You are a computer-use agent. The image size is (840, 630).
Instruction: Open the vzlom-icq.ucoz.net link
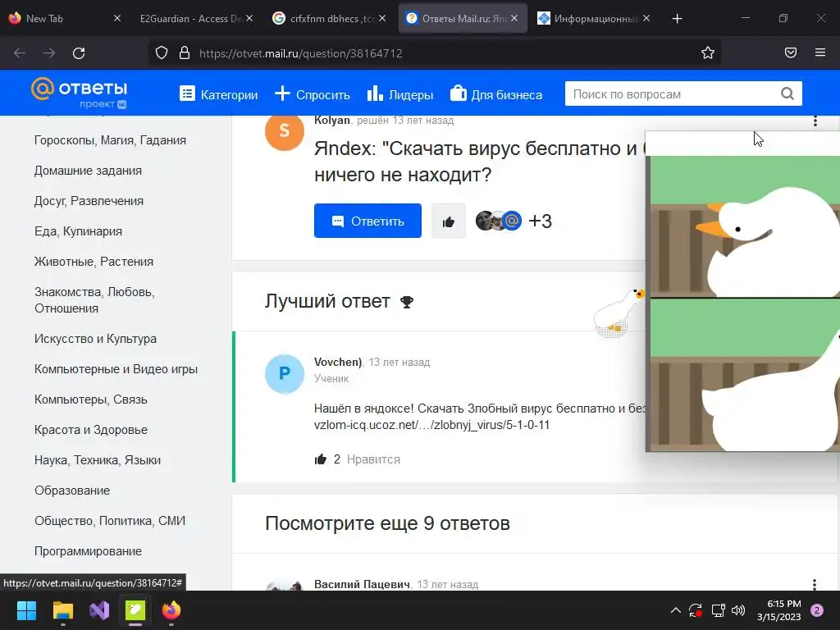[x=431, y=425]
